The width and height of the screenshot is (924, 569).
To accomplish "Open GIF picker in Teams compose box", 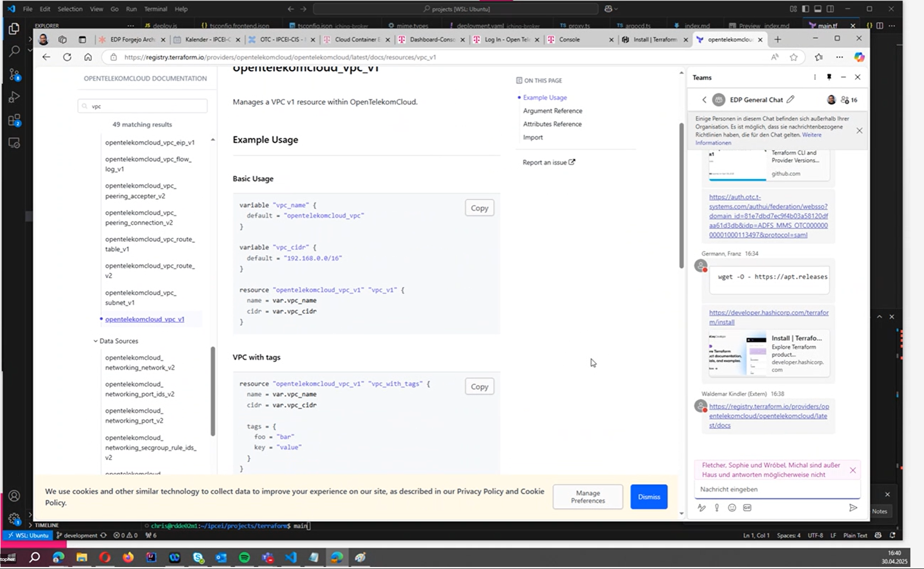I will pyautogui.click(x=747, y=508).
